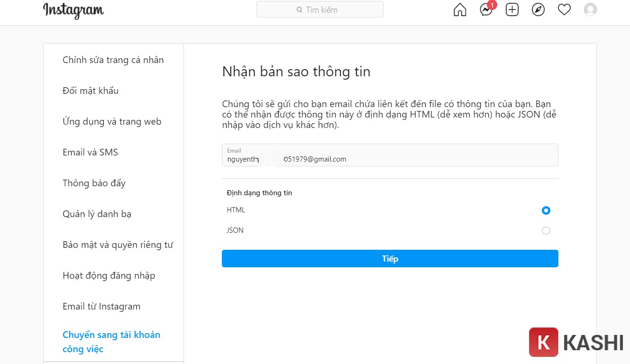Click the Home icon in the top navigation
This screenshot has width=630, height=364.
coord(459,9)
